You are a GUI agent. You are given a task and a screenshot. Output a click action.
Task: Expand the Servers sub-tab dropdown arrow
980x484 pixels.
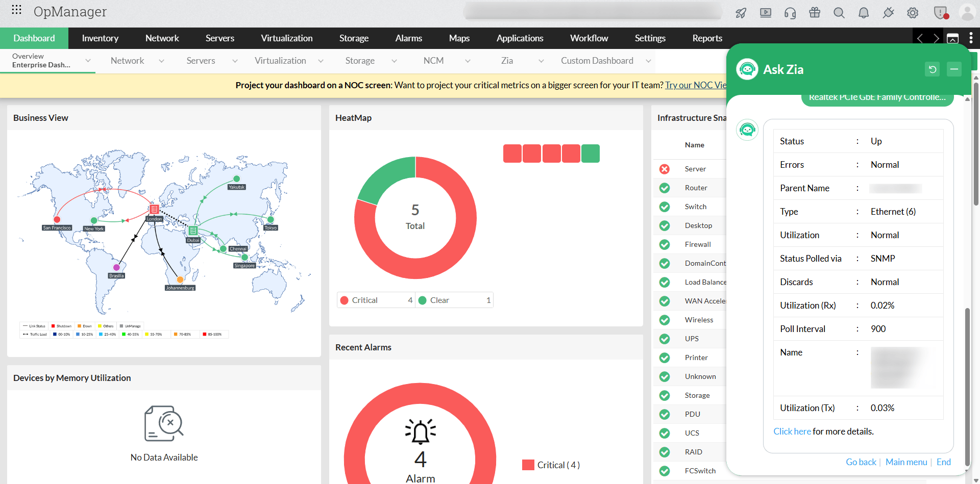[235, 61]
